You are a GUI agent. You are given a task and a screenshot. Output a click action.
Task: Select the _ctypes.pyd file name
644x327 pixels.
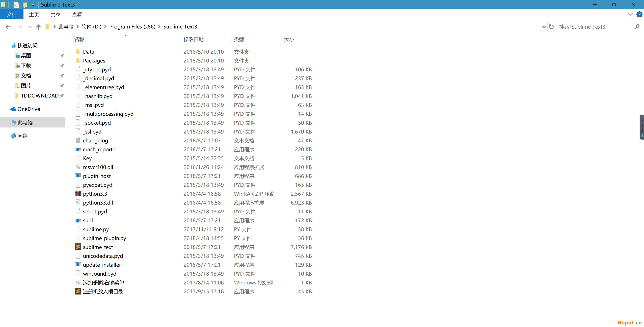(97, 70)
